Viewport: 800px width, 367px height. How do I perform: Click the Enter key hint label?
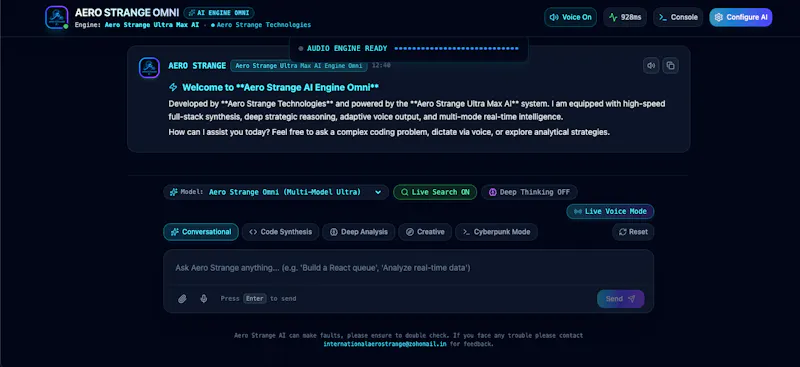pos(255,299)
